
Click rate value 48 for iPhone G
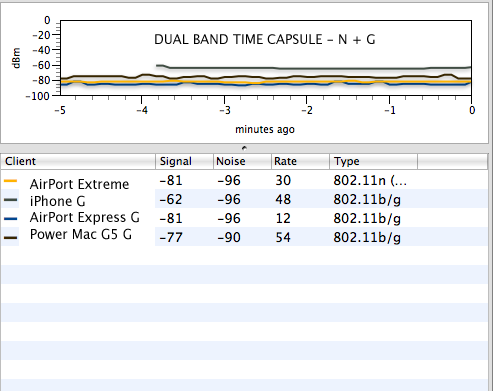283,199
